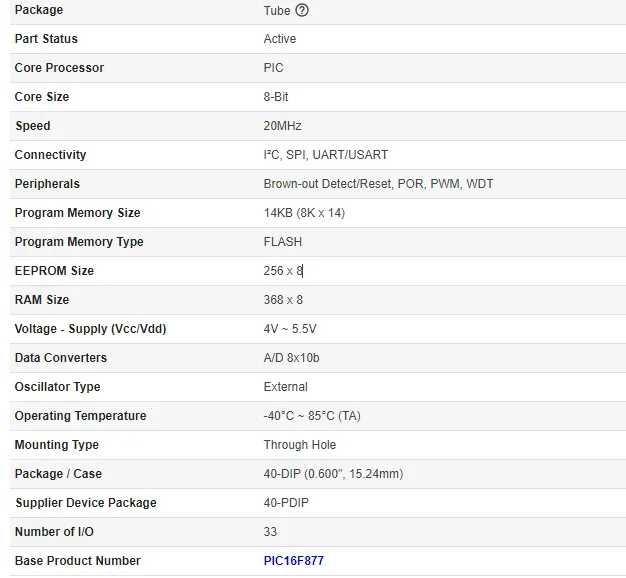The height and width of the screenshot is (578, 626).
Task: Select the FLASH program memory type value
Action: (x=282, y=242)
